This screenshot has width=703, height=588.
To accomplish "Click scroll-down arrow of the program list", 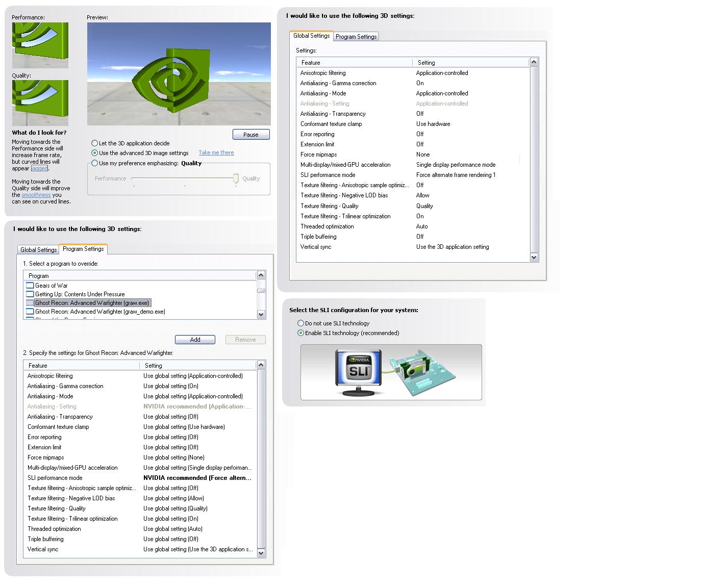I will [261, 315].
